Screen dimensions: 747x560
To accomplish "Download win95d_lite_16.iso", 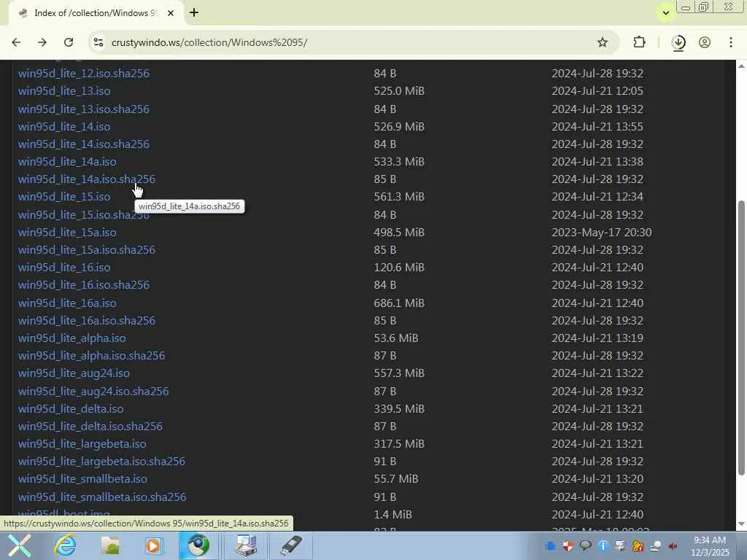I will point(64,268).
